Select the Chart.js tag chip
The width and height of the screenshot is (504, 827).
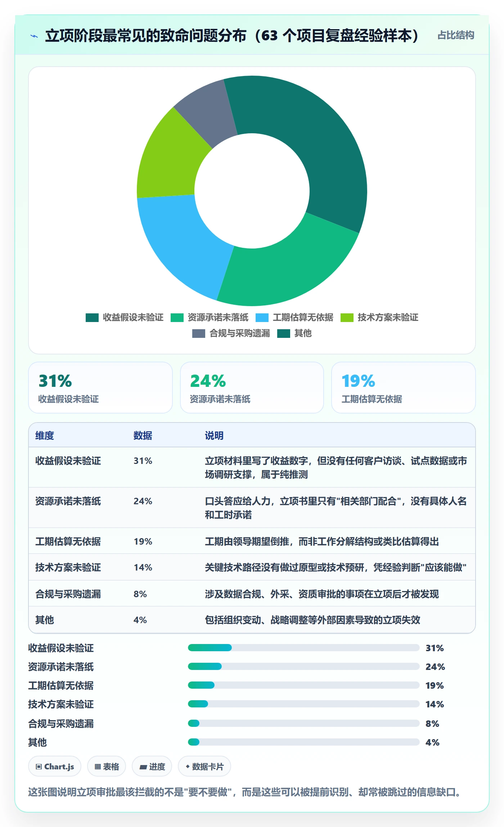(55, 766)
